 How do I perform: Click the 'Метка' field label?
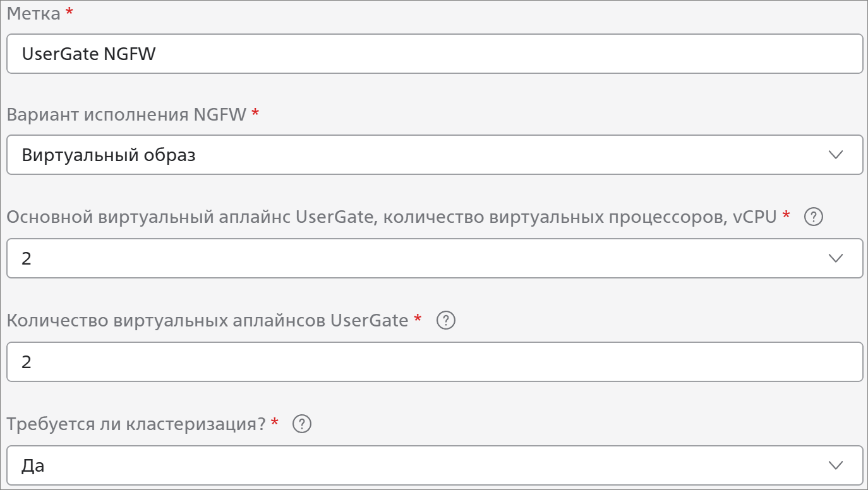pyautogui.click(x=33, y=14)
